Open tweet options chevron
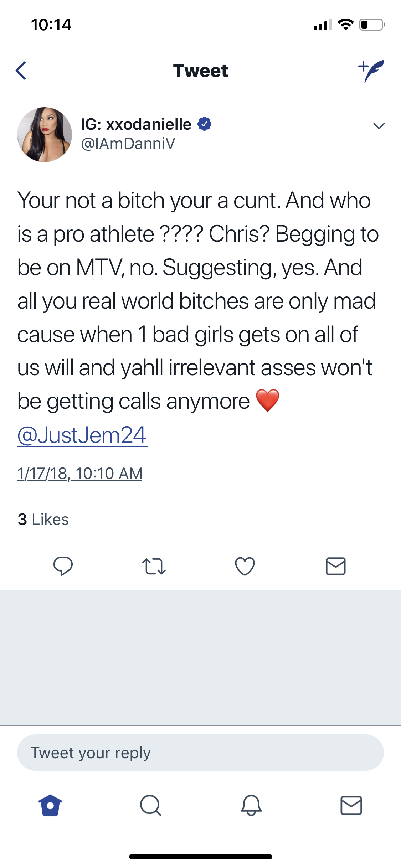Screen dimensions: 401x868 (379, 126)
